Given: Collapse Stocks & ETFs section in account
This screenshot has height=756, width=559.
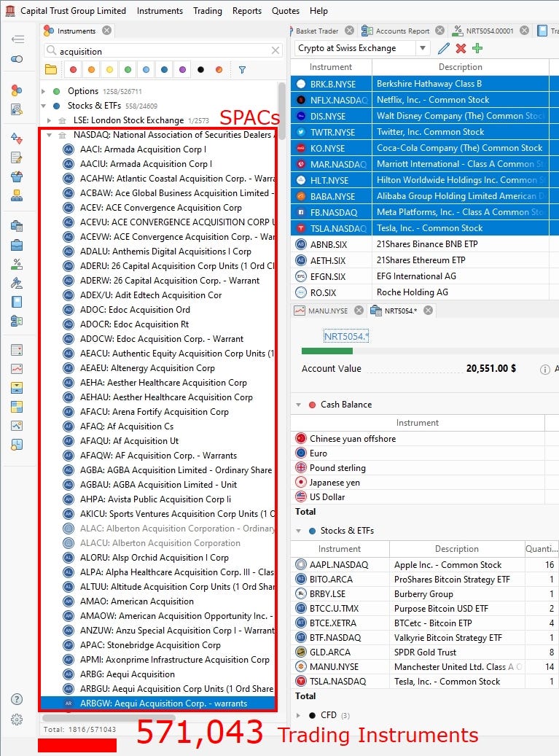Looking at the screenshot, I should (298, 531).
